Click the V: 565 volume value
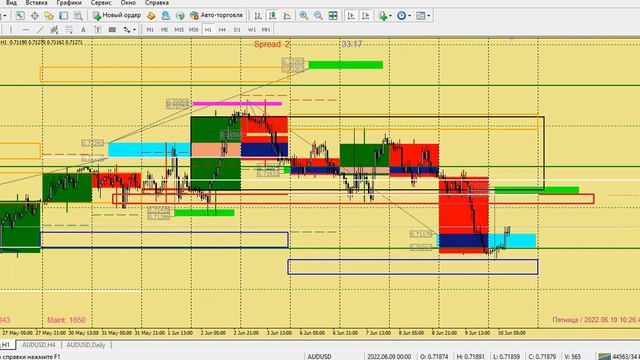This screenshot has height=360, width=640. pos(573,356)
